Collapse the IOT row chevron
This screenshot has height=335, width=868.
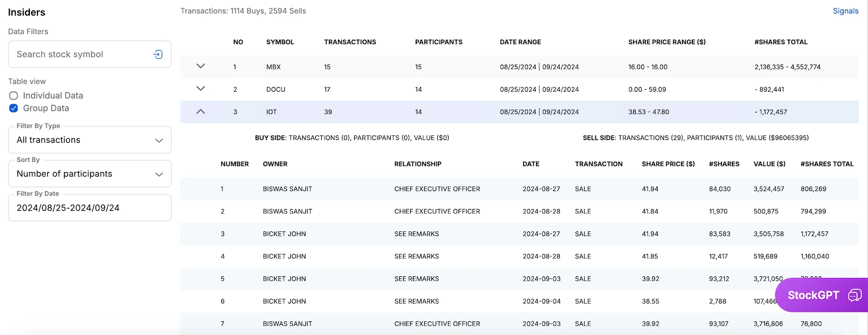coord(201,111)
